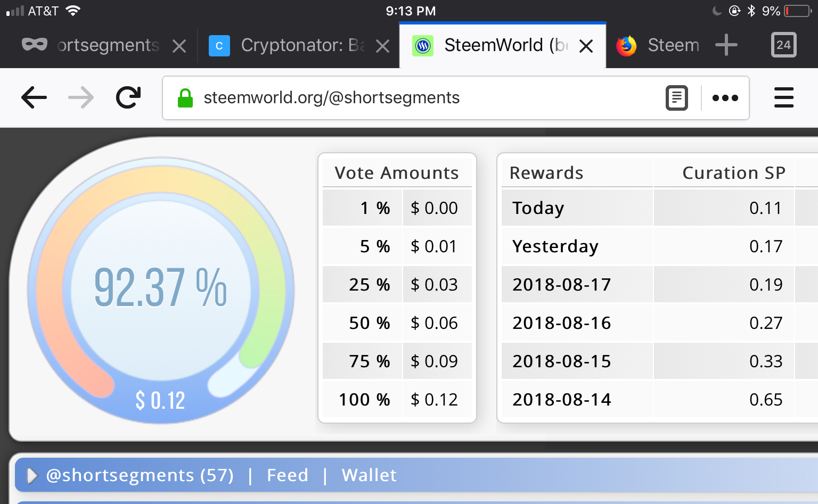Viewport: 818px width, 504px height.
Task: Open the Wallet link
Action: (x=369, y=475)
